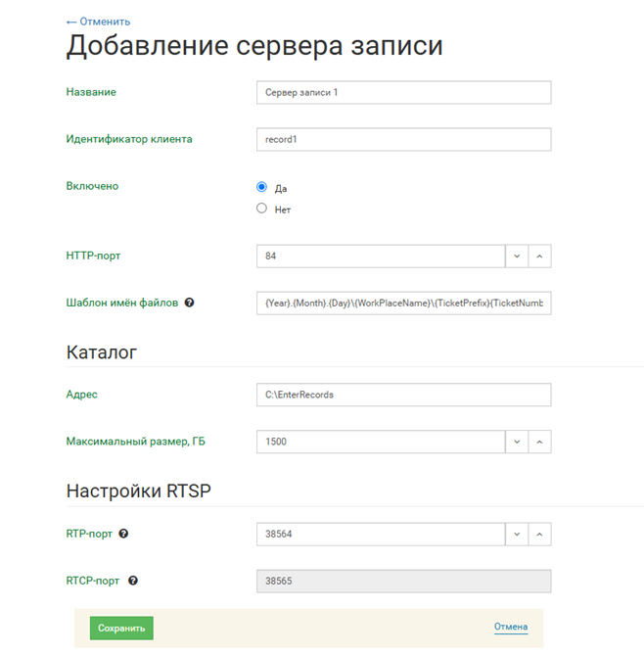Decrease the HTTP-порт value with down arrow
Viewport: 644px width, 654px height.
pos(517,257)
